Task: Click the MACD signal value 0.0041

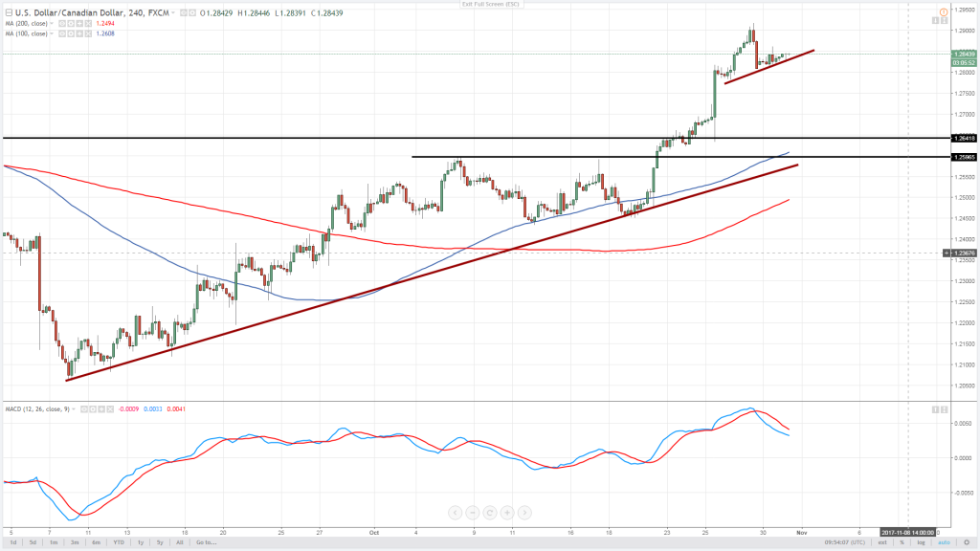Action: point(176,409)
